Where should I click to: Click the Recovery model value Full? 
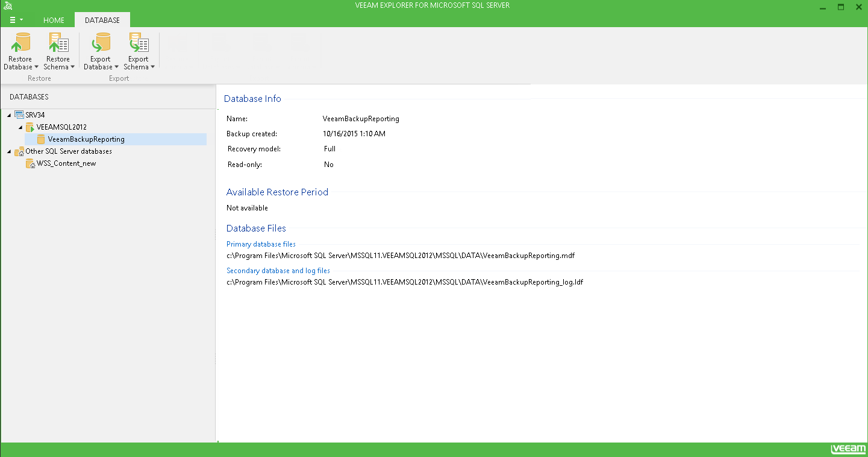329,149
